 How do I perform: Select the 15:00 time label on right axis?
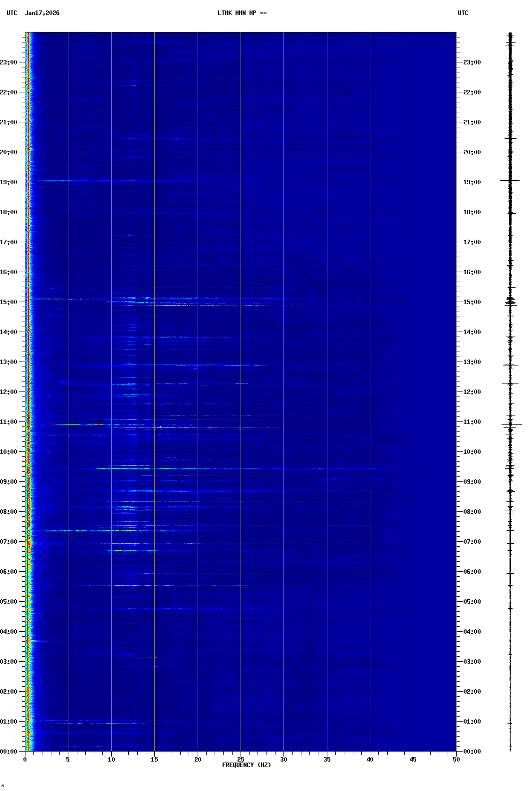[472, 302]
